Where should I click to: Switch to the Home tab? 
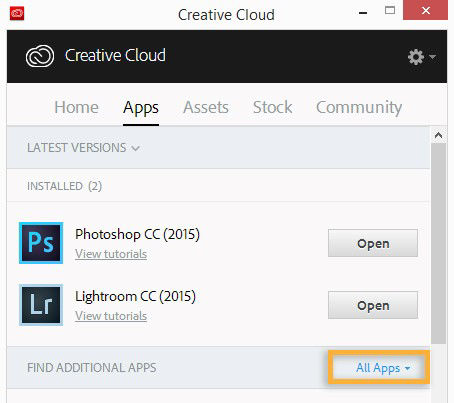click(x=76, y=107)
